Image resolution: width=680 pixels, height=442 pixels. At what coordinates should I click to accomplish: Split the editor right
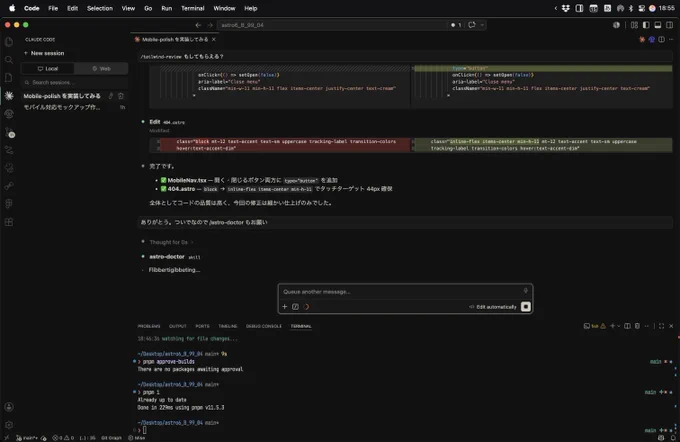point(661,39)
